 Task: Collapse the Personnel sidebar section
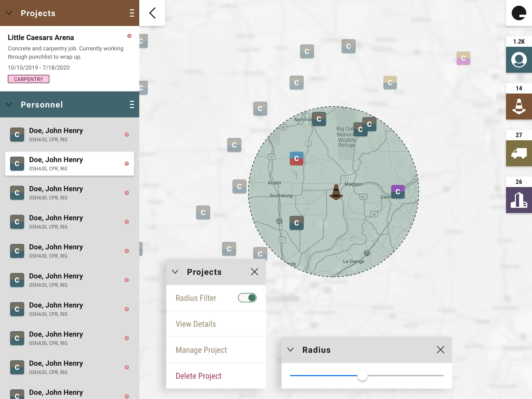tap(9, 104)
